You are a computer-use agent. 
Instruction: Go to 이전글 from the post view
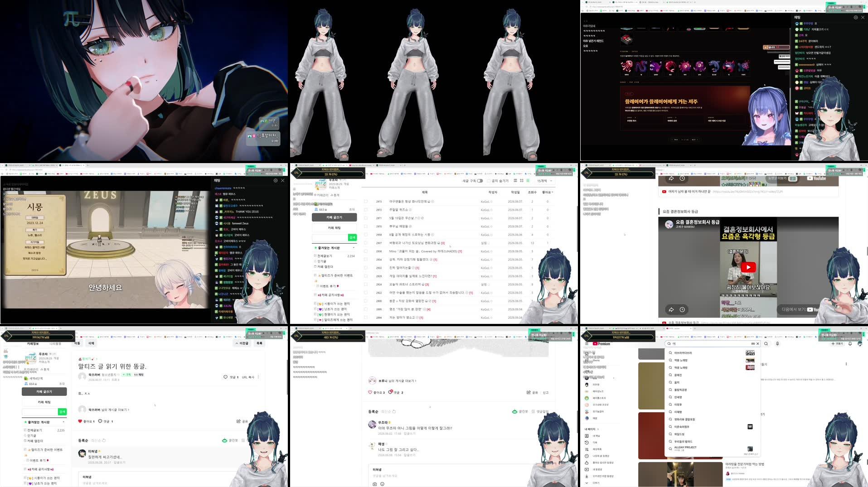(x=242, y=343)
